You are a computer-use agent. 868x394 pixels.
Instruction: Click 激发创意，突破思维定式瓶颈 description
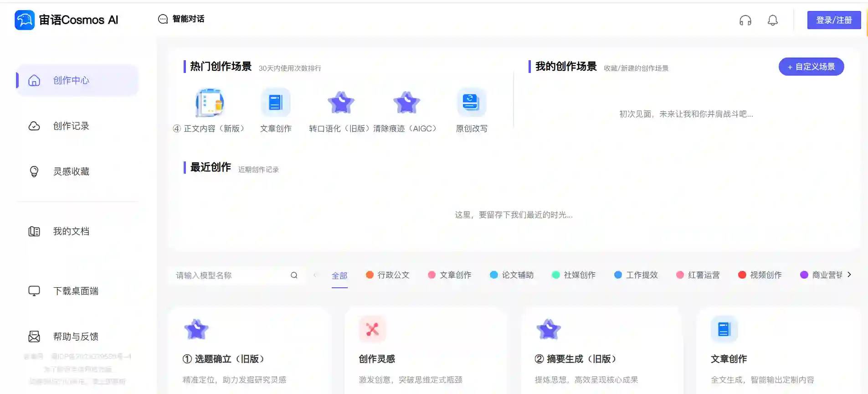coord(411,380)
